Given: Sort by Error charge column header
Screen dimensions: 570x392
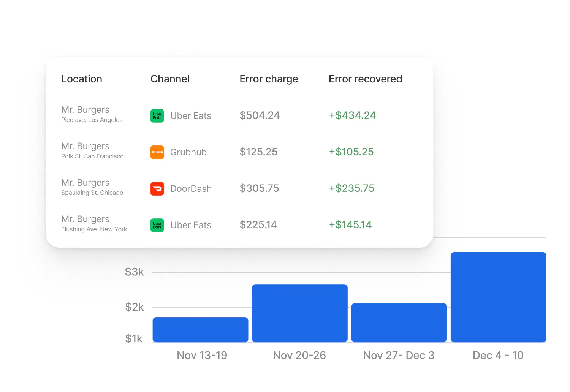Looking at the screenshot, I should click(x=269, y=79).
